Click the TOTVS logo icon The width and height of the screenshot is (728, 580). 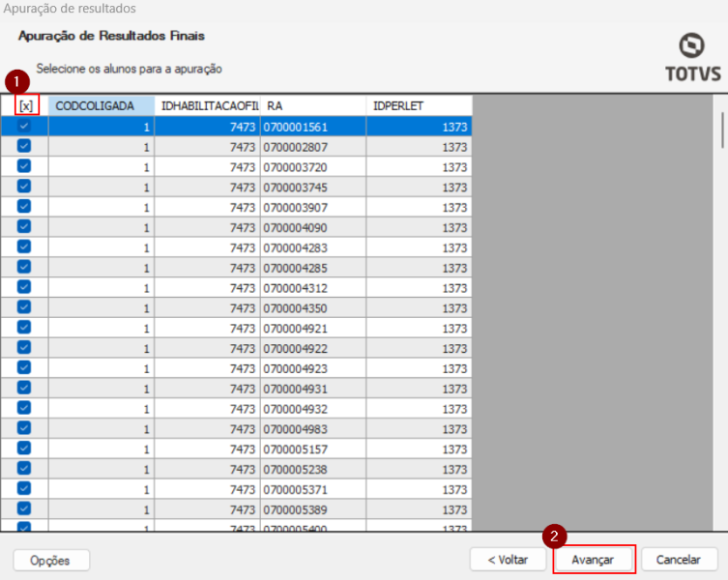[692, 46]
